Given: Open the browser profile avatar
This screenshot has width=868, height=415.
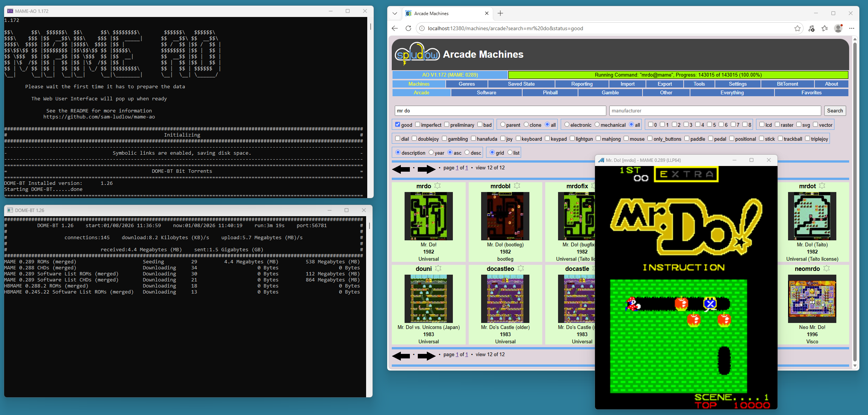Looking at the screenshot, I should click(x=838, y=28).
